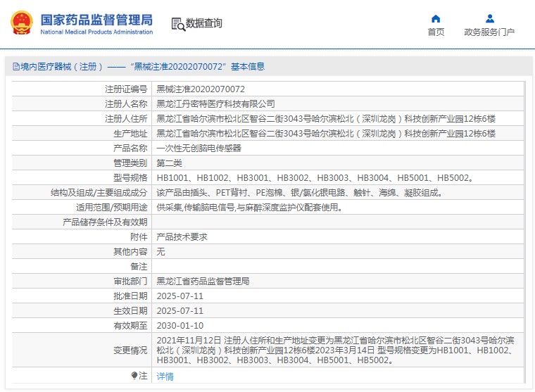Click the 首页 text link
Image resolution: width=535 pixels, height=392 pixels.
coord(436,32)
